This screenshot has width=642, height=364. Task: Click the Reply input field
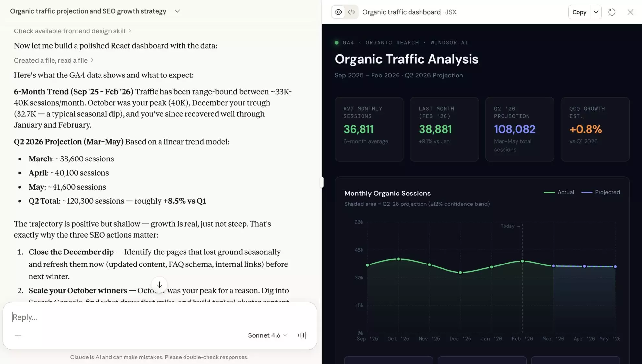coord(130,317)
